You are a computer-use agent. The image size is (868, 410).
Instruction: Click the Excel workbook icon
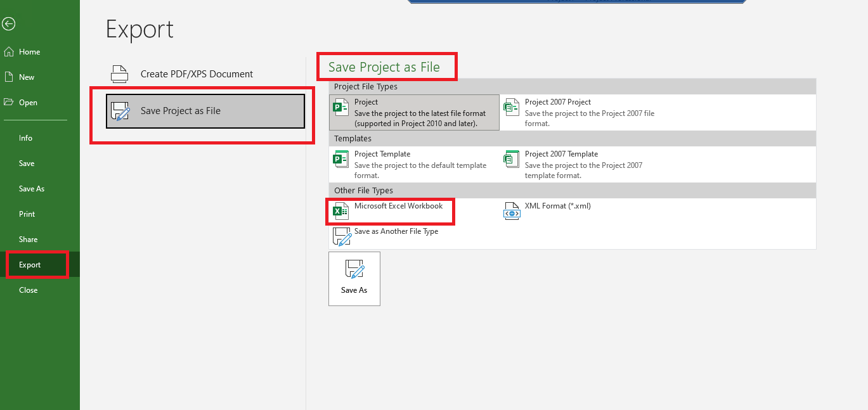pyautogui.click(x=341, y=211)
